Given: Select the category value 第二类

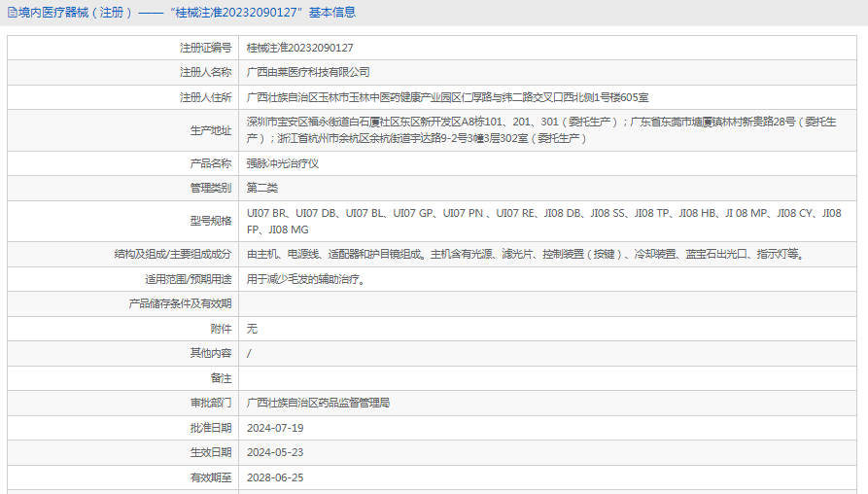Looking at the screenshot, I should [261, 189].
